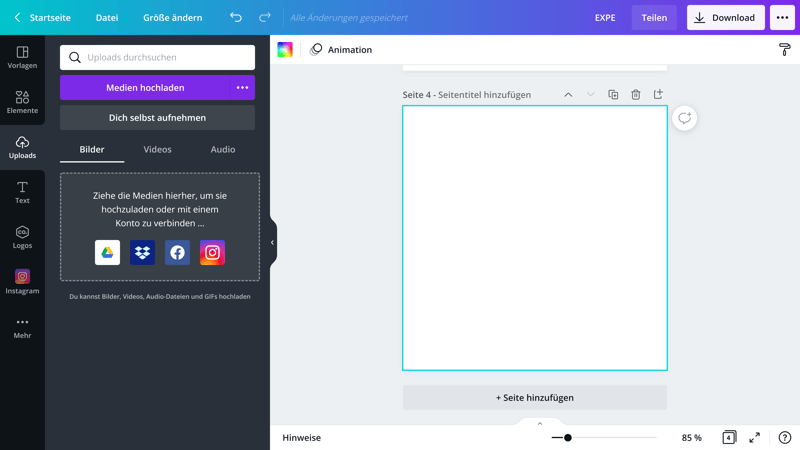
Task: Open the Mehr sidebar options
Action: (x=22, y=328)
